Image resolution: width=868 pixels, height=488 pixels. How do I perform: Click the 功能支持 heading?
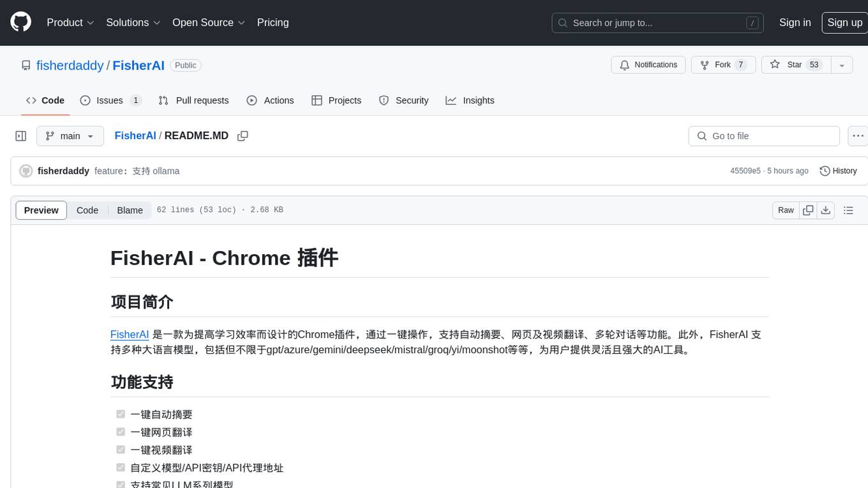click(x=142, y=382)
